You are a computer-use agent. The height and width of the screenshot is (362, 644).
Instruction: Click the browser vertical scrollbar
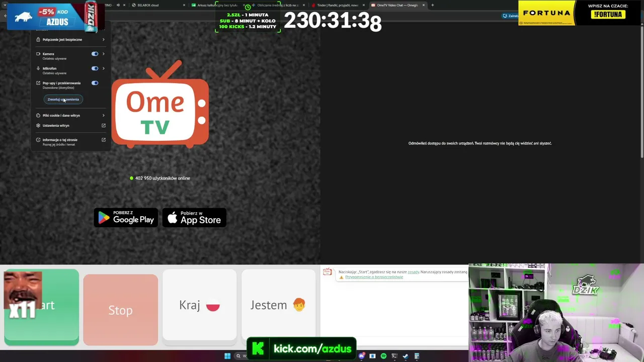[x=641, y=93]
